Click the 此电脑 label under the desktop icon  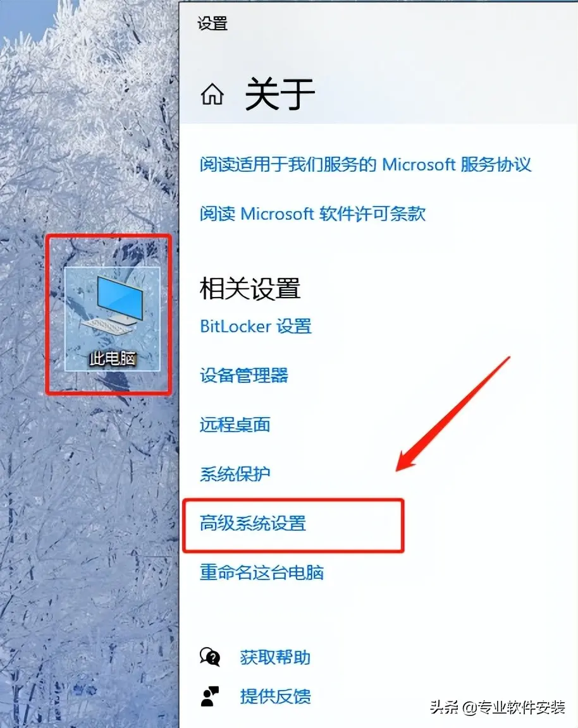point(113,358)
